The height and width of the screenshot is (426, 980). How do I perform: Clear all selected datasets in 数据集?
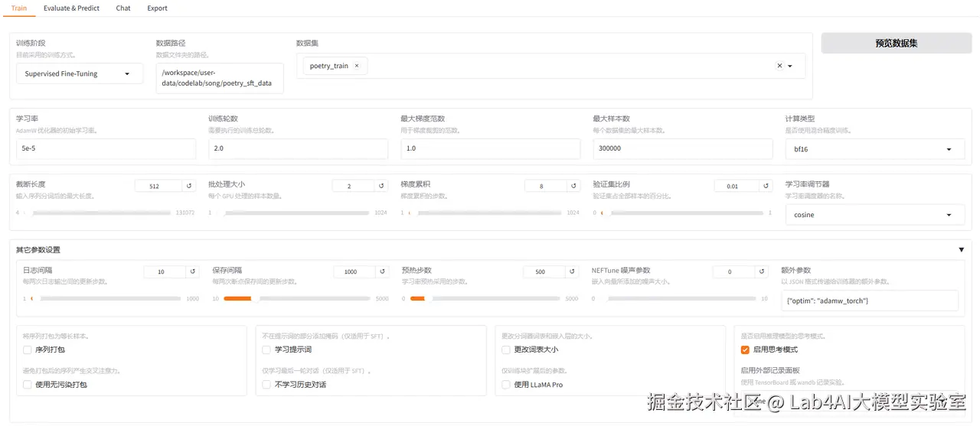click(779, 66)
